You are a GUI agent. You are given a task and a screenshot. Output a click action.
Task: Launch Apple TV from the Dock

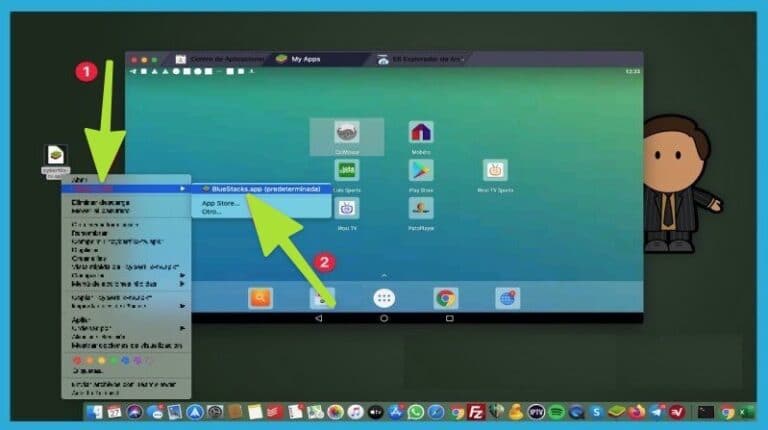coord(376,412)
